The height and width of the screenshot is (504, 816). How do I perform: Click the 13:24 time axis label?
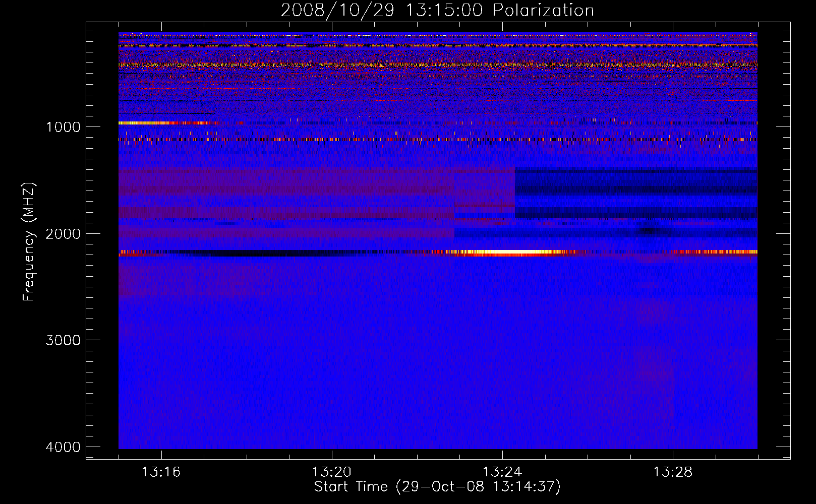point(502,472)
